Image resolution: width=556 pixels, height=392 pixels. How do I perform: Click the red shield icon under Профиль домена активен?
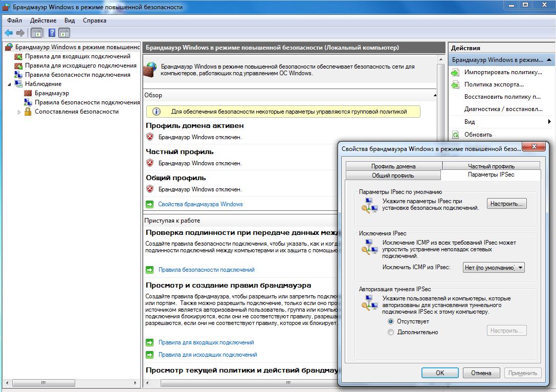[x=150, y=137]
